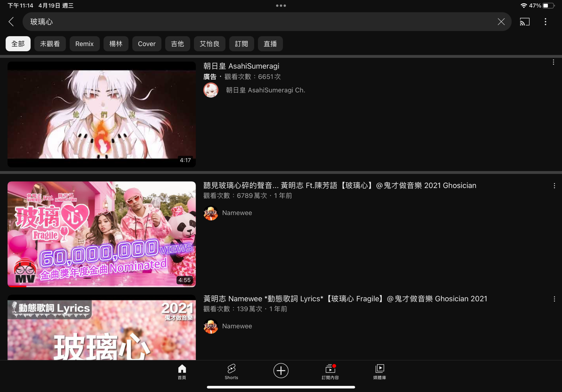Screen dimensions: 562x392
Task: Open the top-right vertical dots menu
Action: pos(545,22)
